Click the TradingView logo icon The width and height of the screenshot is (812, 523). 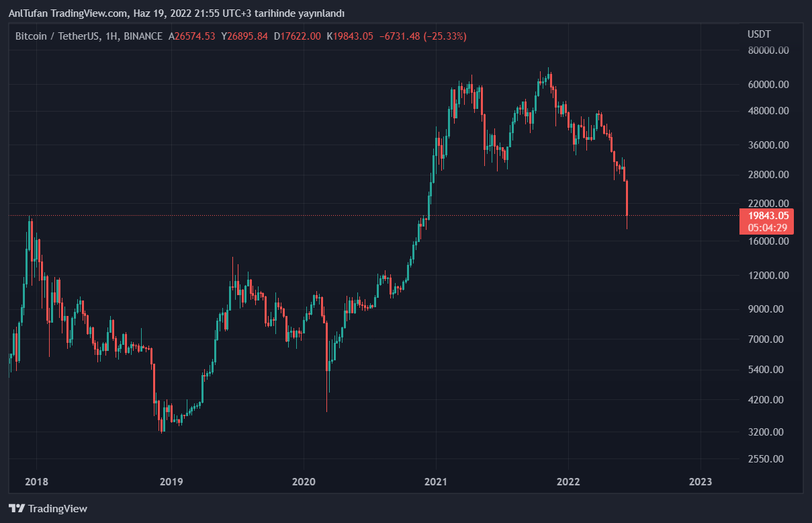(x=16, y=509)
